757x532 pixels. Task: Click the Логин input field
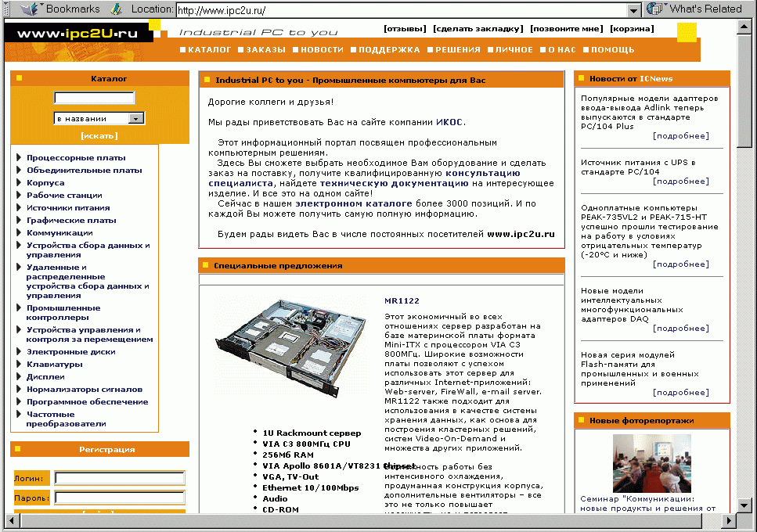coord(120,478)
